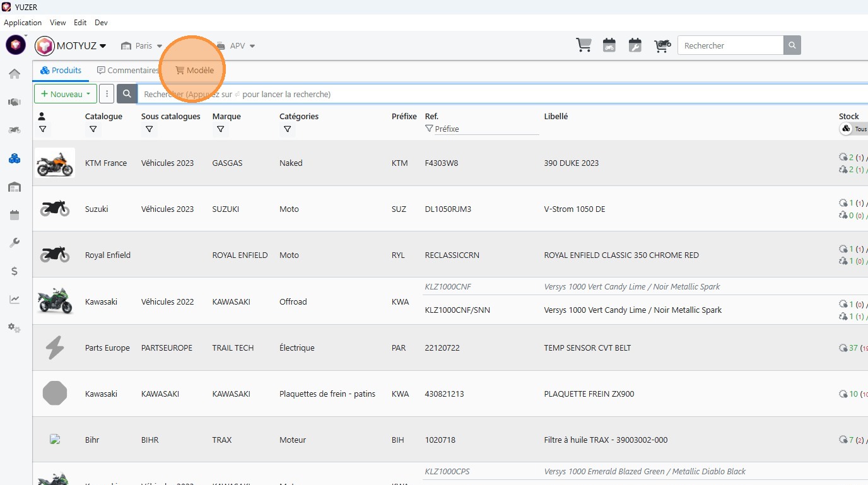Screen dimensions: 868x485
Task: Open the motorcycle calendar icon
Action: 609,45
